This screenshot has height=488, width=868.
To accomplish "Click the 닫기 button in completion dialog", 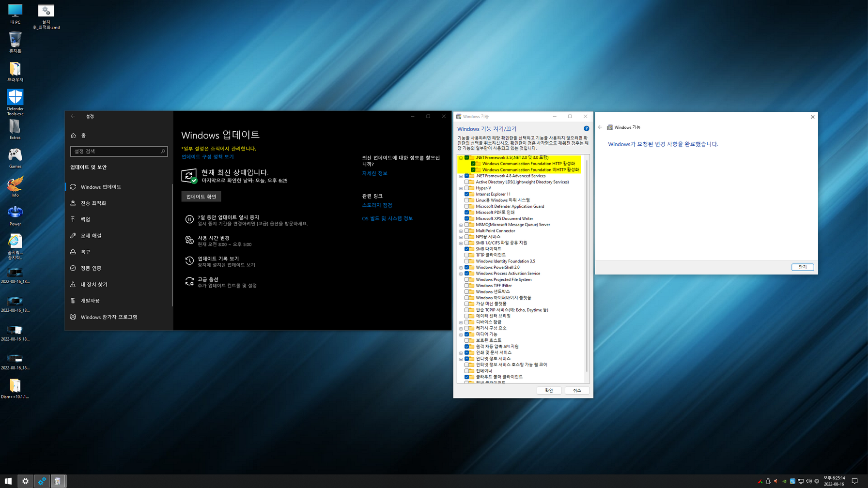I will [803, 267].
